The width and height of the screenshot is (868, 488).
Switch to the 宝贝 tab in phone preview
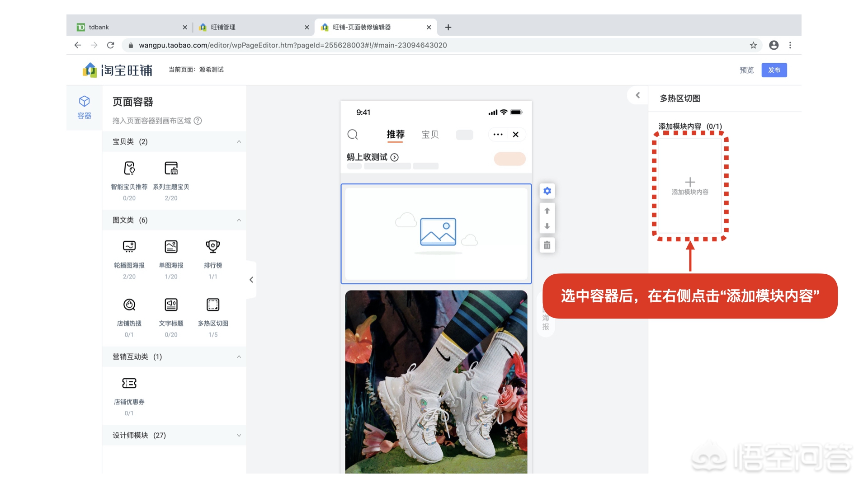click(x=429, y=134)
